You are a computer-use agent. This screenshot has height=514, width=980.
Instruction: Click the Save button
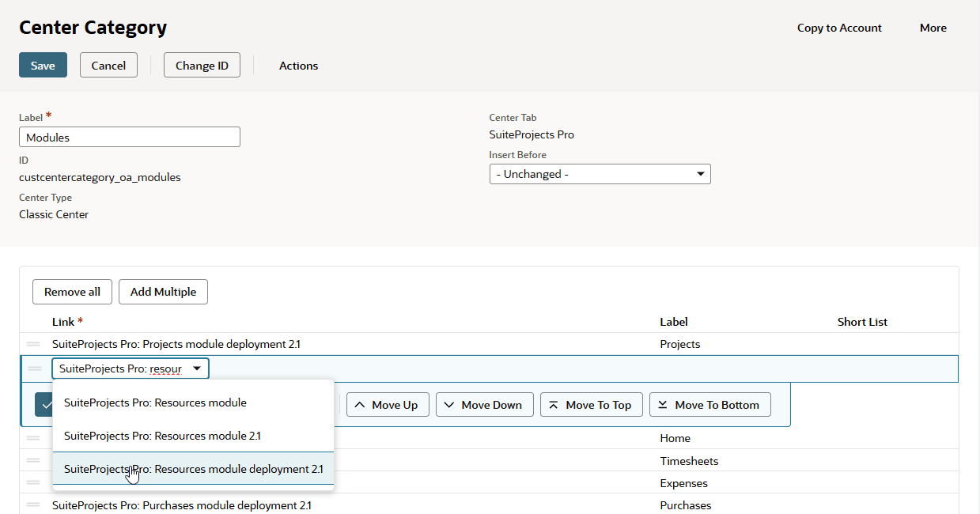coord(43,65)
